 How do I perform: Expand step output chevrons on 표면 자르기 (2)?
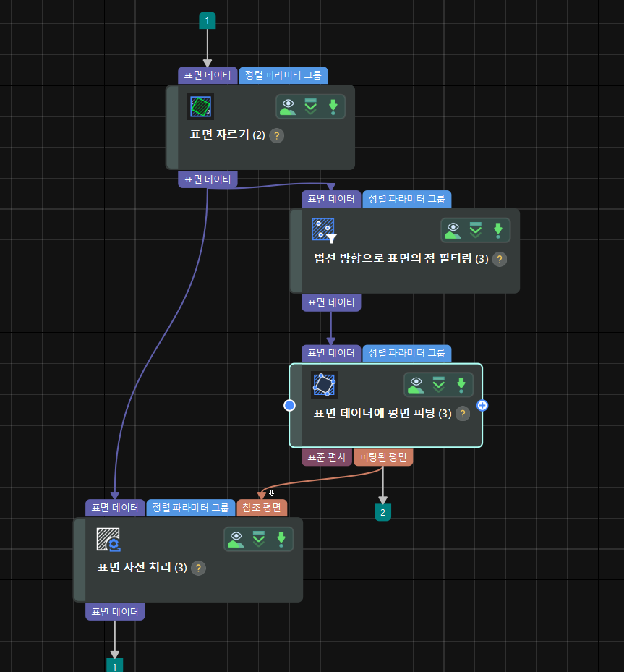pyautogui.click(x=310, y=107)
